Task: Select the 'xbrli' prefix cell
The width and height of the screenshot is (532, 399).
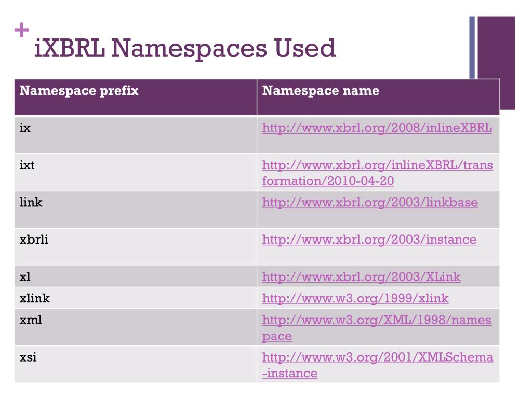Action: [x=136, y=247]
